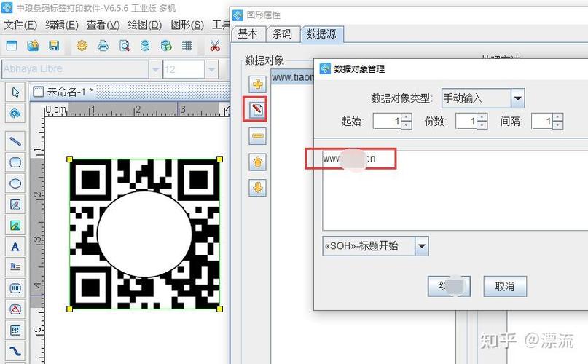Open the «SOH»-标题开始 special character dropdown
This screenshot has width=588, height=364.
point(422,246)
